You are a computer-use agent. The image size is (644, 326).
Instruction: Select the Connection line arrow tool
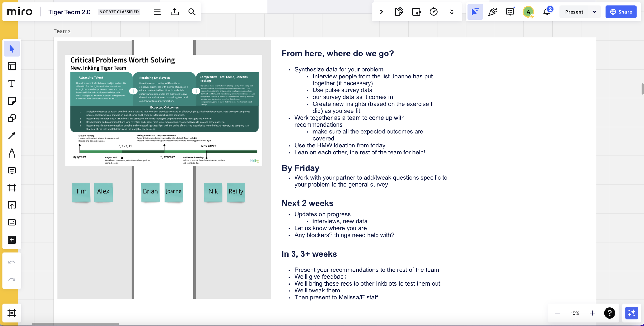coord(12,136)
